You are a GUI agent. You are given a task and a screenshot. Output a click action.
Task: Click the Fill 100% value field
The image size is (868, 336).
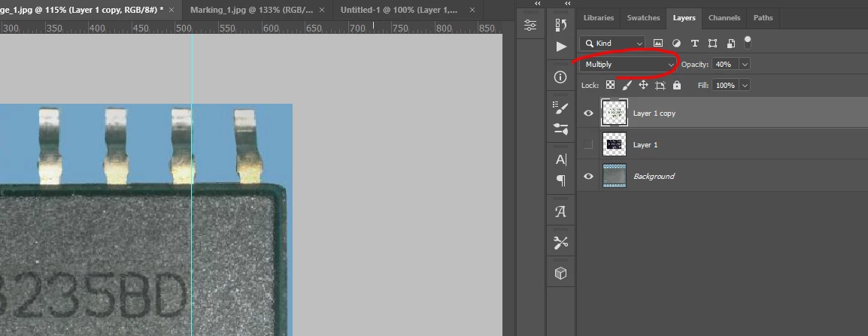pyautogui.click(x=725, y=85)
